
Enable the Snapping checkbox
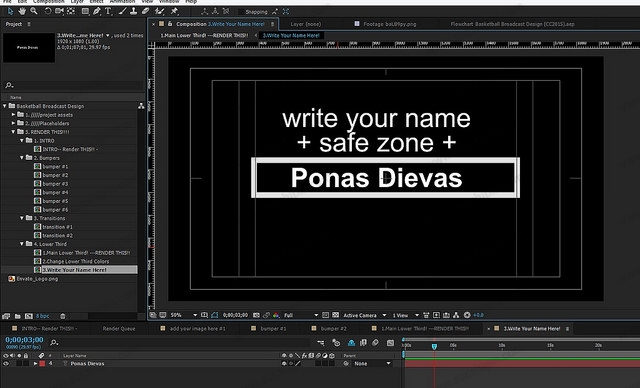(x=242, y=12)
